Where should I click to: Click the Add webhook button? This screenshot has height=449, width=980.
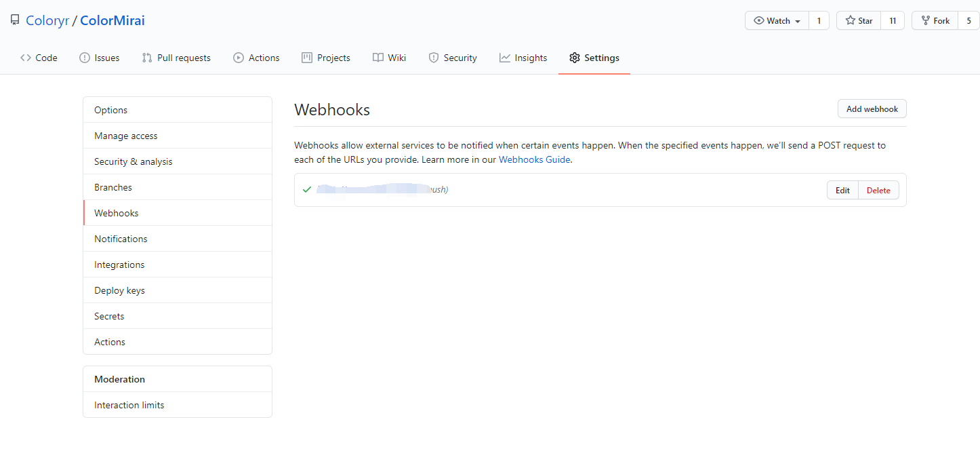point(872,109)
